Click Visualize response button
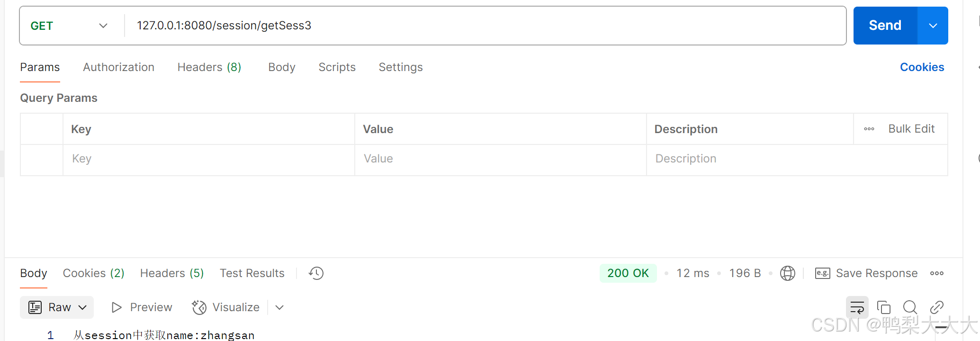This screenshot has height=341, width=980. pos(226,307)
